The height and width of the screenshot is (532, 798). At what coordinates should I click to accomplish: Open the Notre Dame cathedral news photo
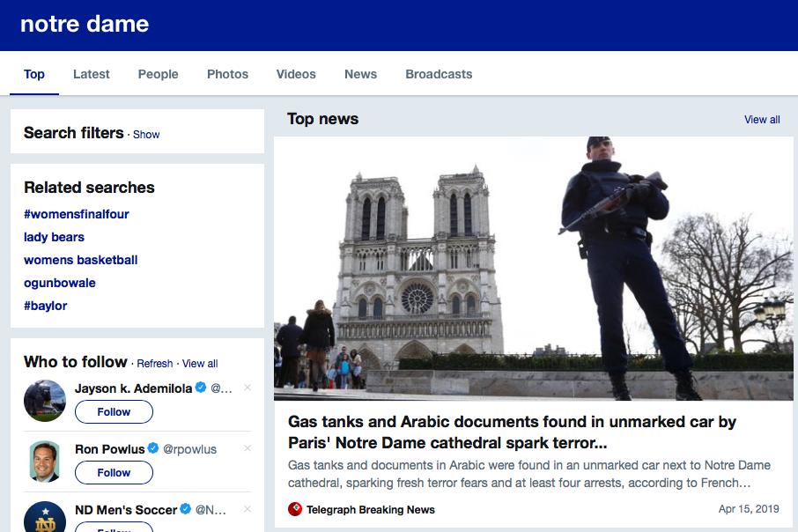click(x=534, y=269)
